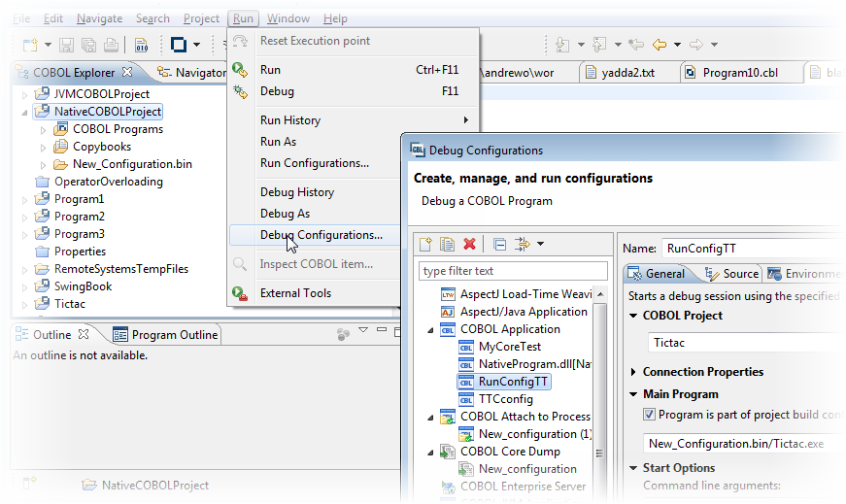Open the Navigate menu
846x504 pixels.
[99, 18]
